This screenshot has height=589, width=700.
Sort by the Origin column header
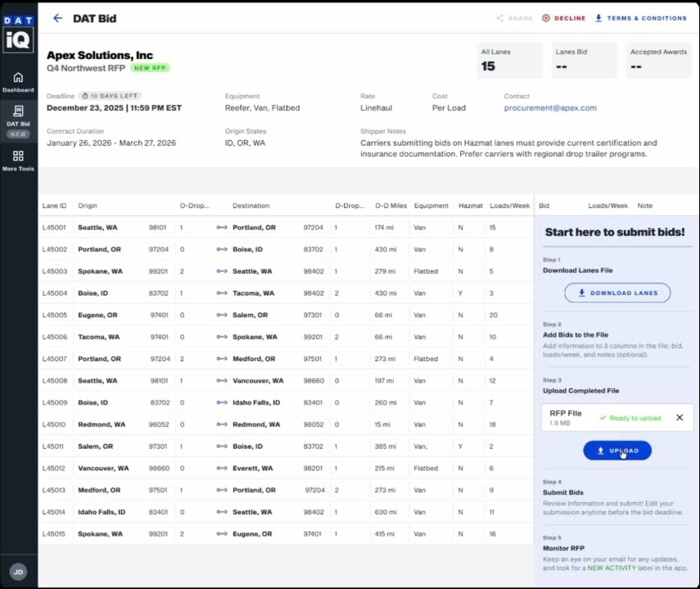(88, 206)
